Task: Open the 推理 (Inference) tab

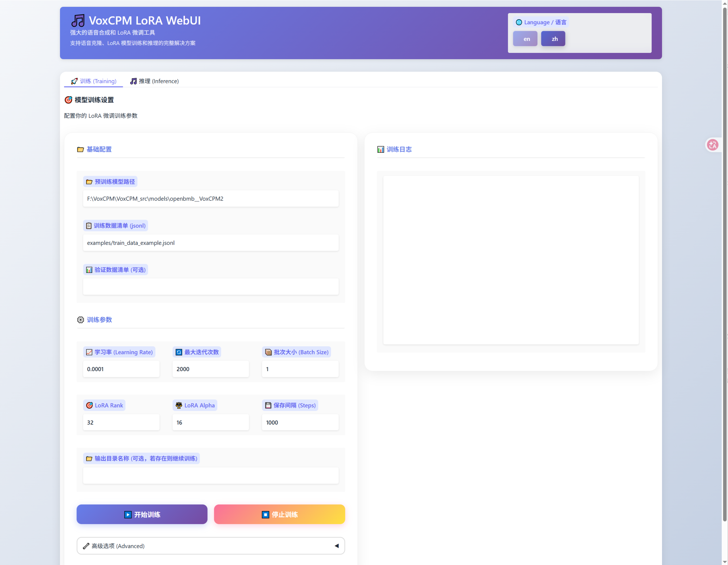Action: tap(154, 81)
